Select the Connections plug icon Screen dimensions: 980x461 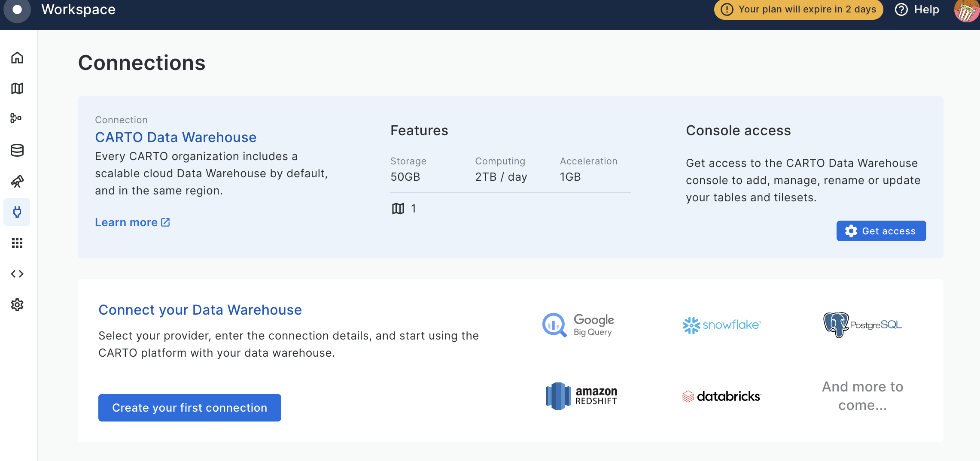(x=17, y=212)
